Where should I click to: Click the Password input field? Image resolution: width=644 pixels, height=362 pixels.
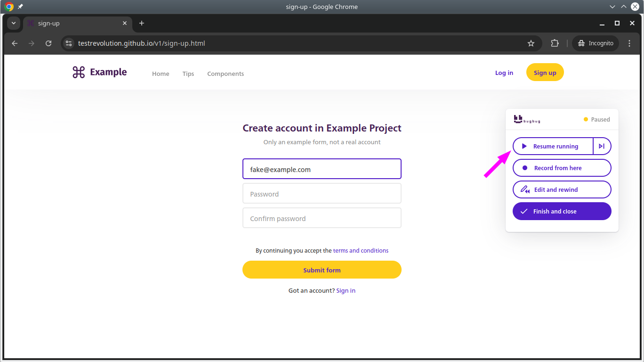(322, 194)
